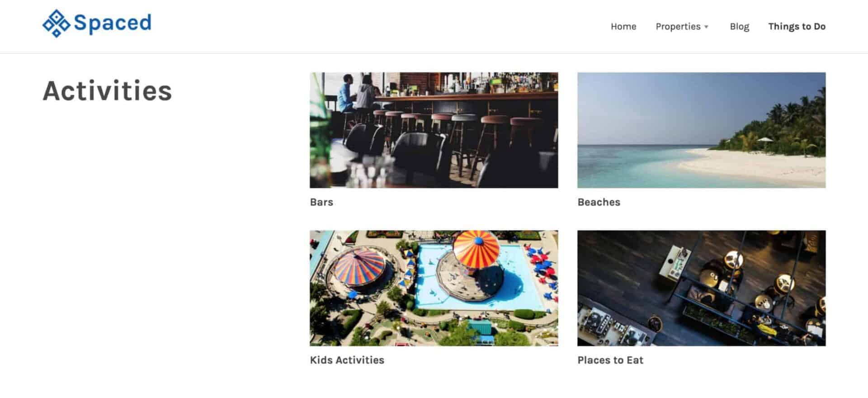Click the Spaced diamond logo icon
This screenshot has height=398, width=868.
point(56,23)
